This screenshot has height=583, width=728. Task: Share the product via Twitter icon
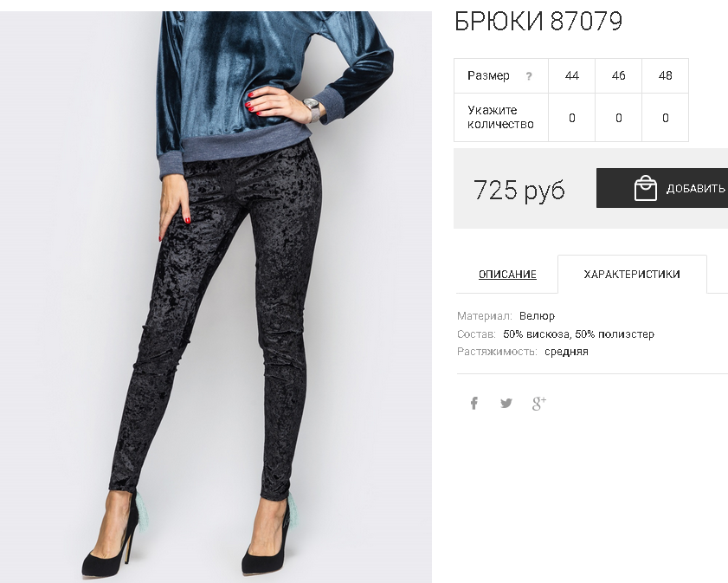pos(506,403)
